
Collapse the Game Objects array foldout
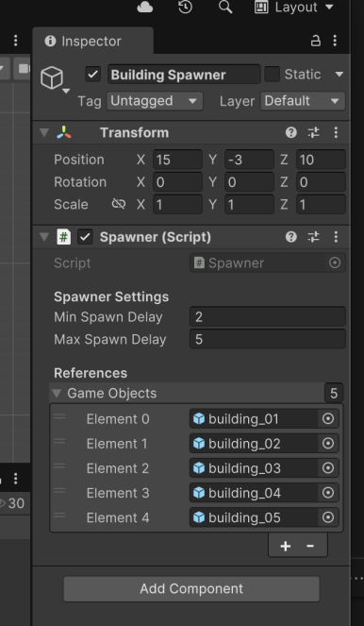coord(57,394)
